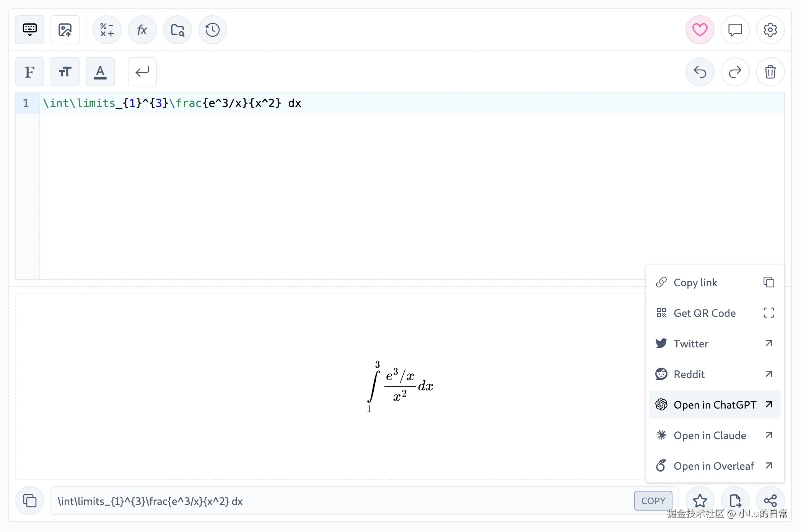Open the folder search icon
This screenshot has height=532, width=801.
[177, 30]
